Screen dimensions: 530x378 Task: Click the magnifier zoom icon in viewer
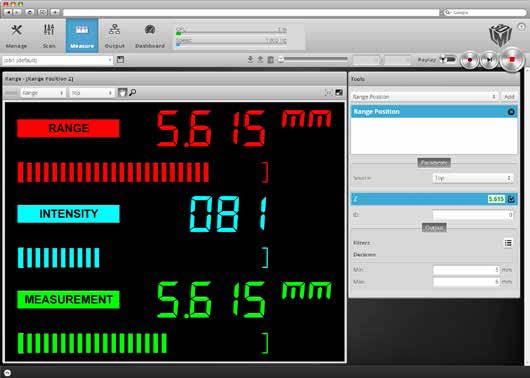tap(132, 92)
